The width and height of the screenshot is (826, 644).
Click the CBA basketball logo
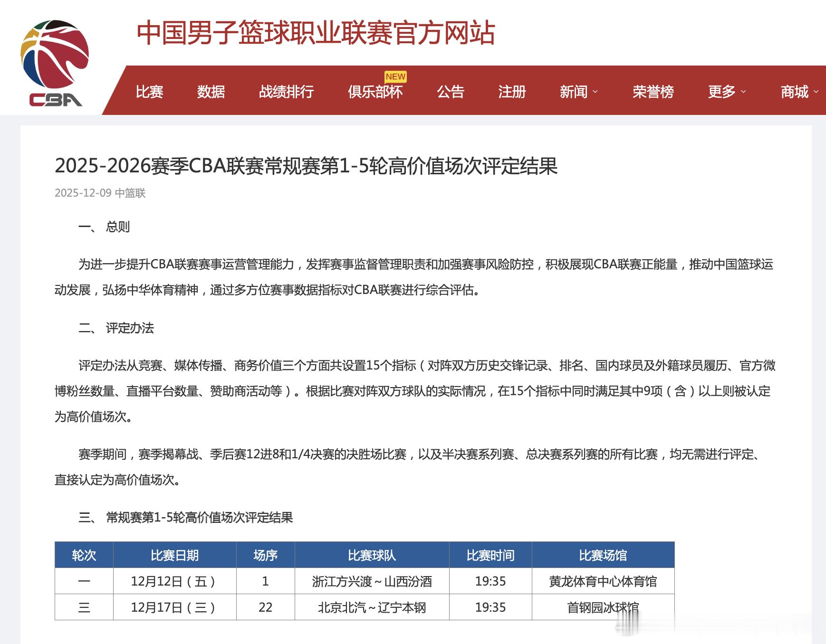pyautogui.click(x=55, y=63)
